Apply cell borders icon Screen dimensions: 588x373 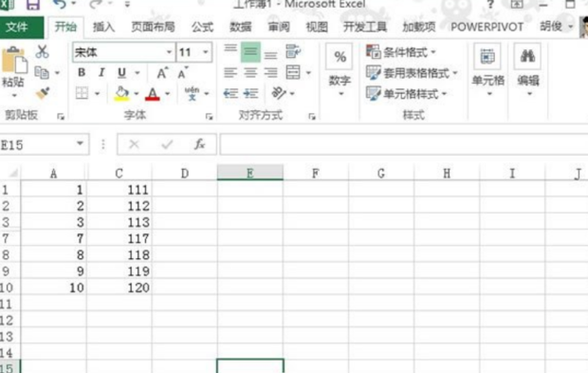82,93
